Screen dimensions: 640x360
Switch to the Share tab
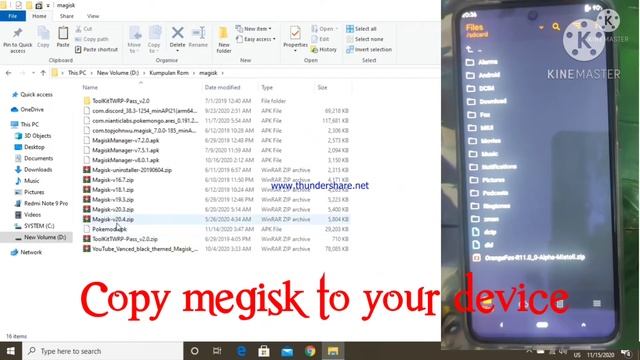pos(67,16)
